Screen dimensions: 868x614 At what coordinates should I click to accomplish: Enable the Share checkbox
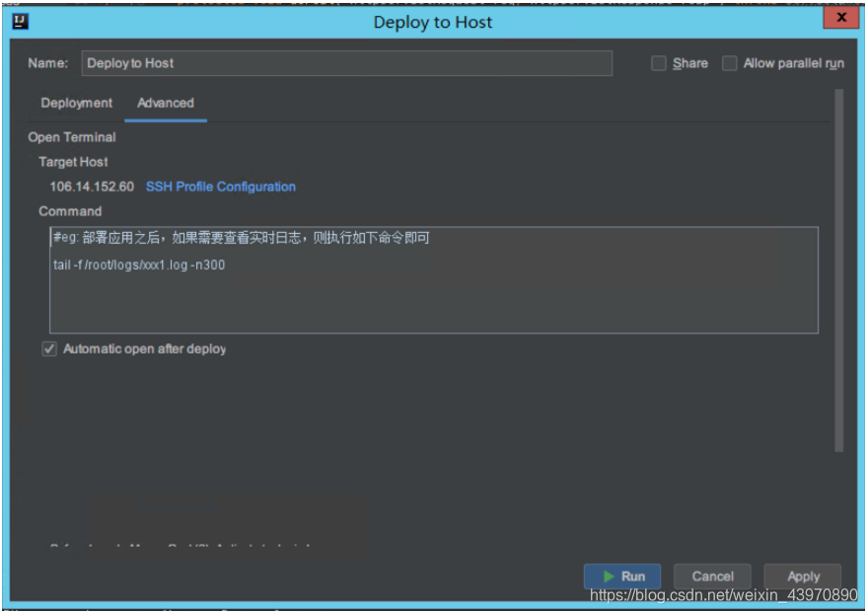click(658, 63)
